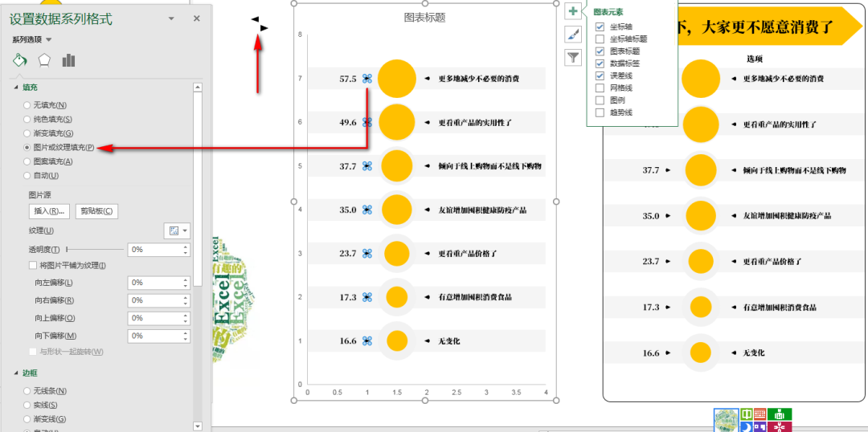
Task: Open the Chart Filters funnel button
Action: coord(573,57)
